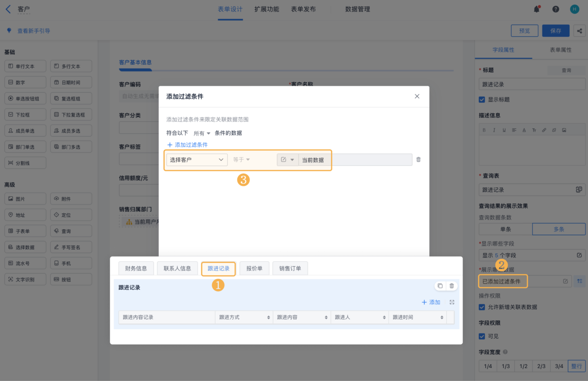
Task: Select 多条 query result option
Action: [559, 229]
